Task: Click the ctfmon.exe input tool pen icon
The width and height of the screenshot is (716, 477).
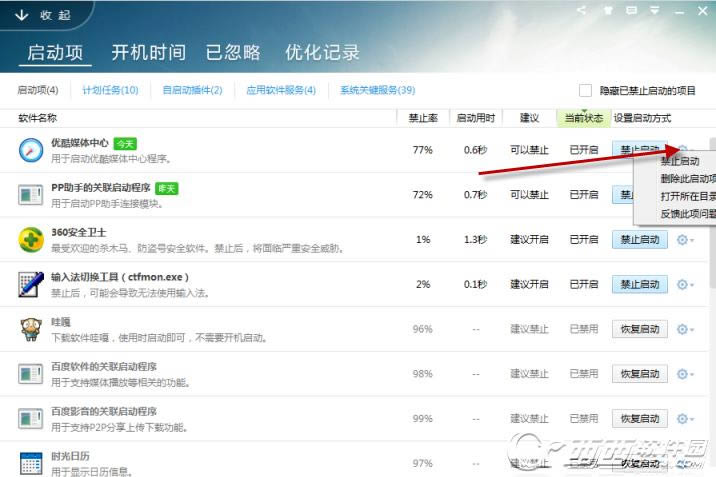Action: click(31, 284)
